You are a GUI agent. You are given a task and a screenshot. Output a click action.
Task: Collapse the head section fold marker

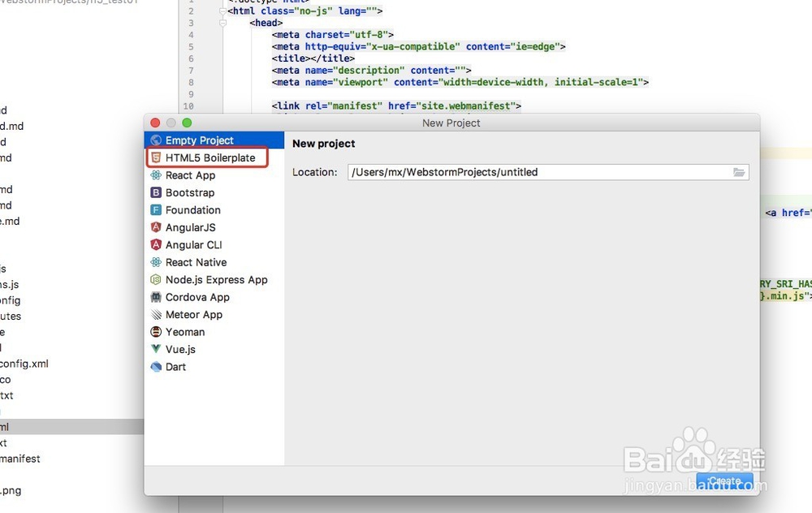point(222,23)
